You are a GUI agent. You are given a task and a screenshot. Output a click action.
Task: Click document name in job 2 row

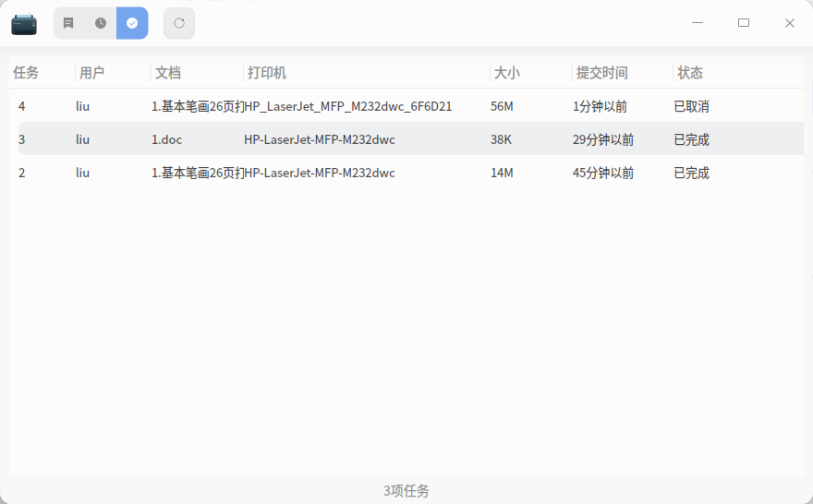198,173
